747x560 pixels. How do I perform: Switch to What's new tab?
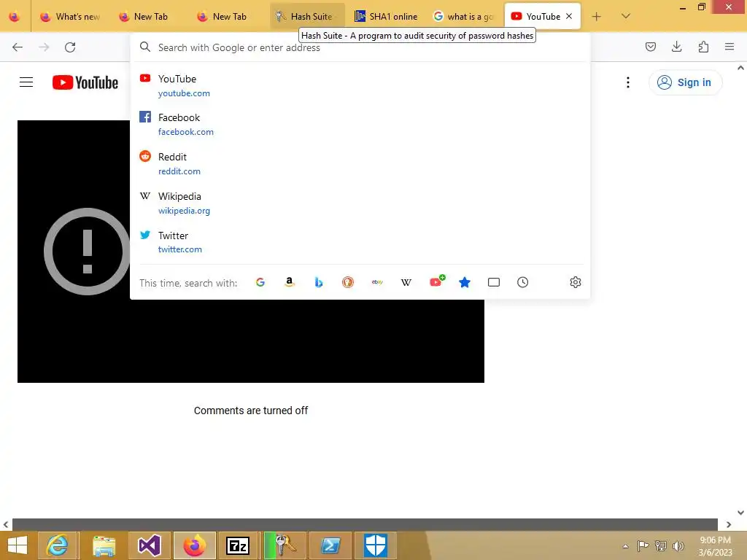tap(71, 17)
